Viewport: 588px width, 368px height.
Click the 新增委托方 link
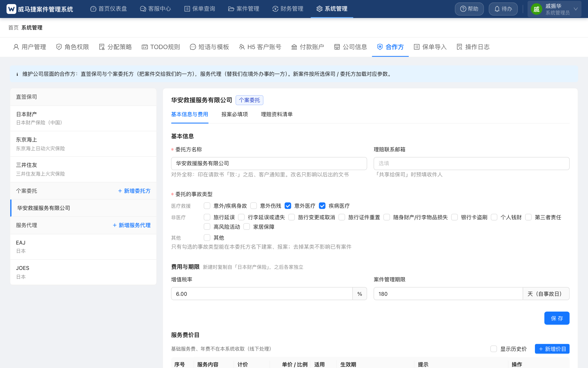134,191
